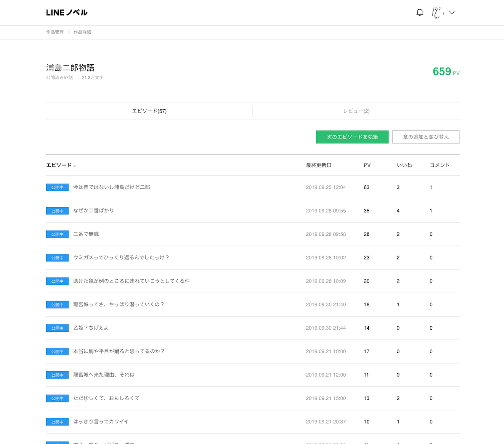The height and width of the screenshot is (444, 504).
Task: Click 公開中 badge for 乙姫？ちげぇよ
Action: coord(57,328)
